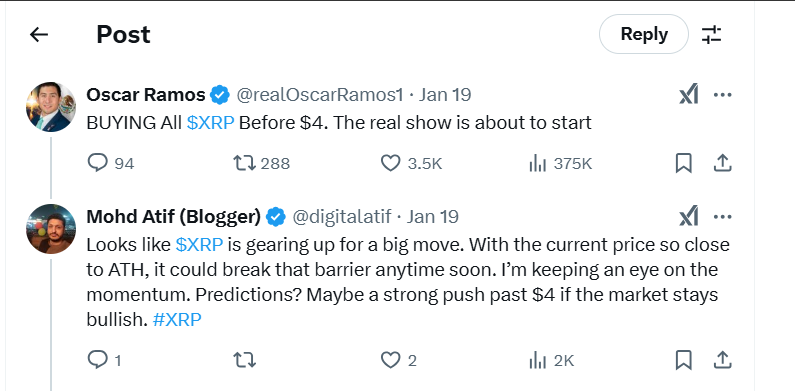Bookmark Oscar Ramos post
Screen dimensions: 795x391
[x=683, y=163]
